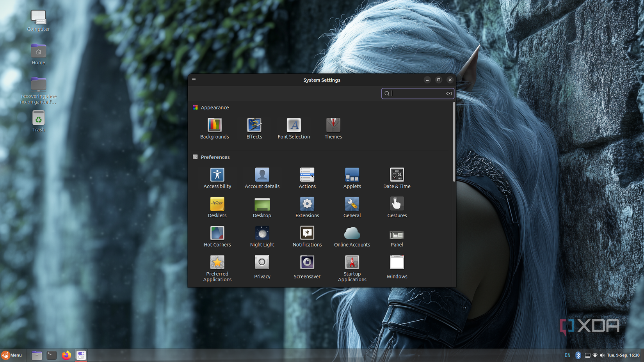The height and width of the screenshot is (362, 644).
Task: Click the display tray icon
Action: pyautogui.click(x=587, y=355)
